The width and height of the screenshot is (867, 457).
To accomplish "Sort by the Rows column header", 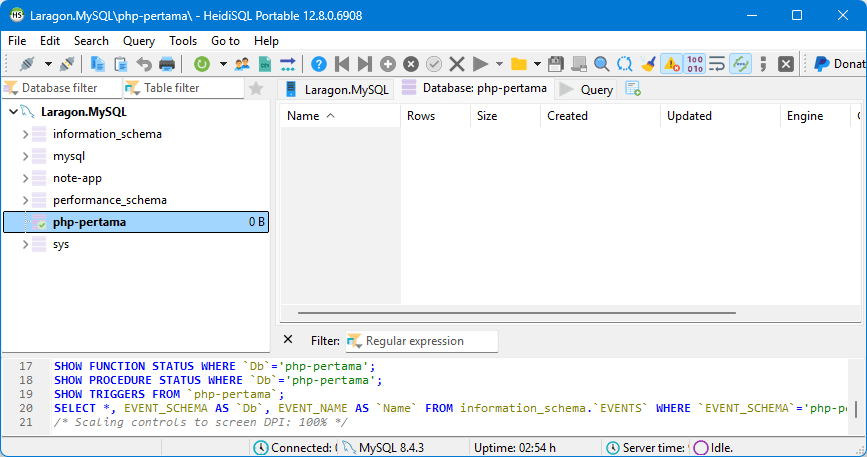I will tap(436, 116).
